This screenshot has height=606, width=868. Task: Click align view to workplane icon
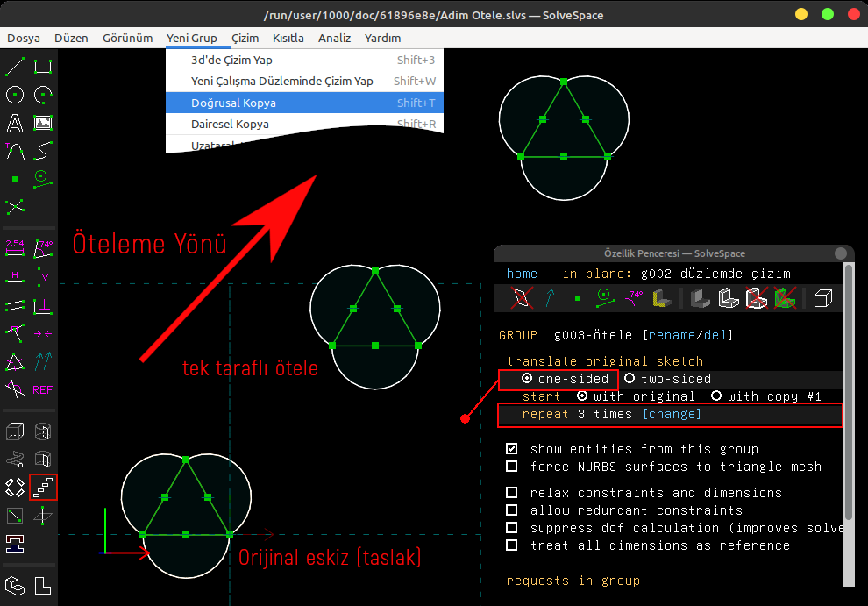(x=43, y=586)
